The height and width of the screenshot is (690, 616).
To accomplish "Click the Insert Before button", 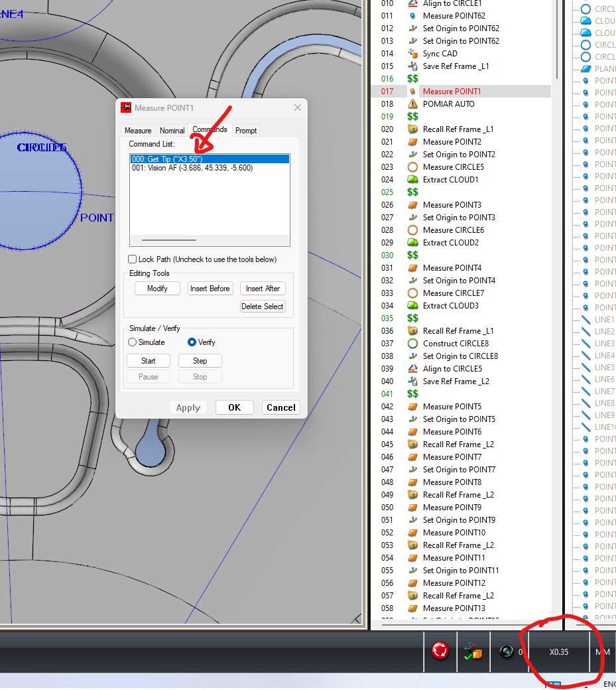I will coord(210,288).
